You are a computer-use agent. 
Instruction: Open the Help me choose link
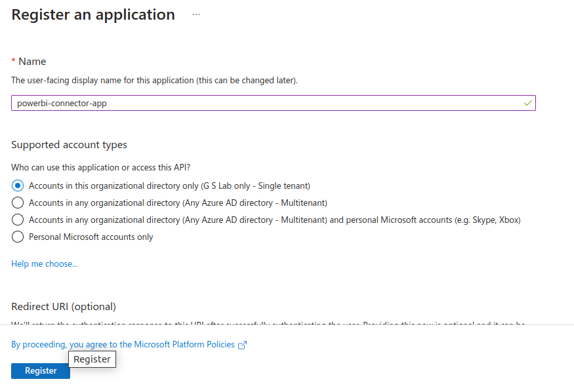point(45,264)
